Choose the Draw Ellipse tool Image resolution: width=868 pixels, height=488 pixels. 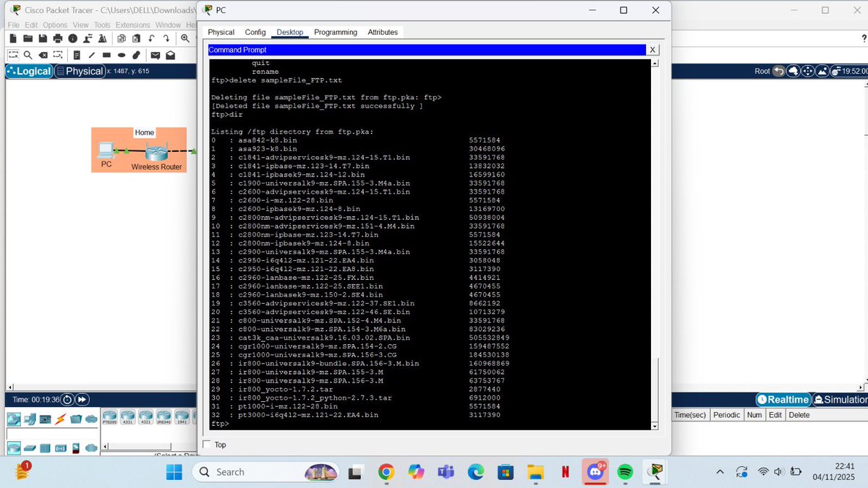click(x=122, y=55)
